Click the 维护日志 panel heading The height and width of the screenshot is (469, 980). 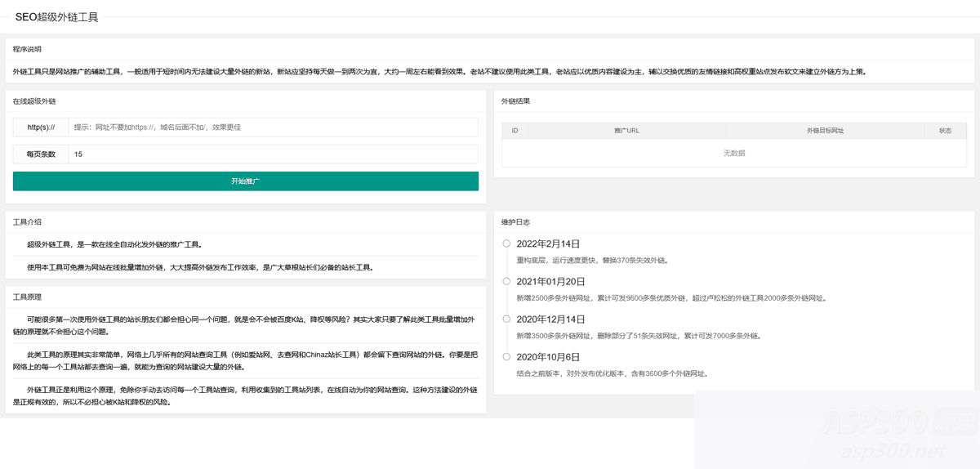pyautogui.click(x=515, y=221)
